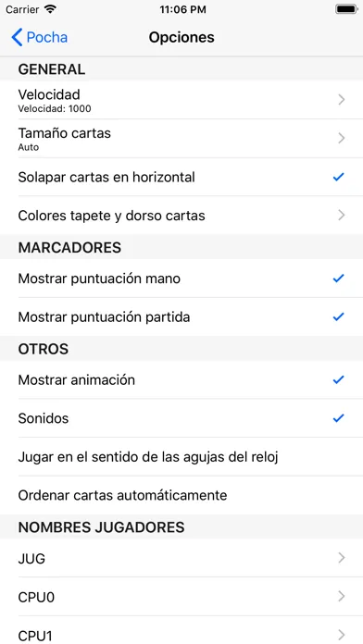
Task: Click checkmark next to Mostrar animación
Action: tap(338, 380)
